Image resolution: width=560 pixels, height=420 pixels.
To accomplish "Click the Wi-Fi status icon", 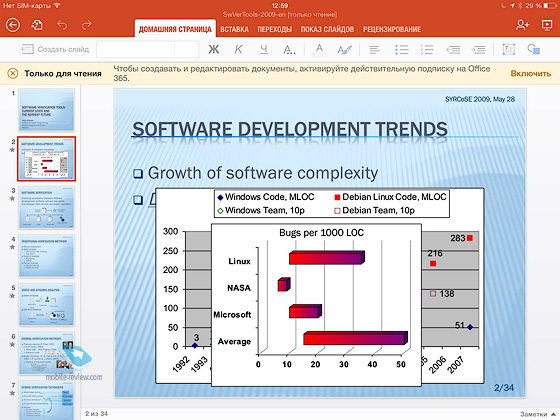I will tap(57, 5).
